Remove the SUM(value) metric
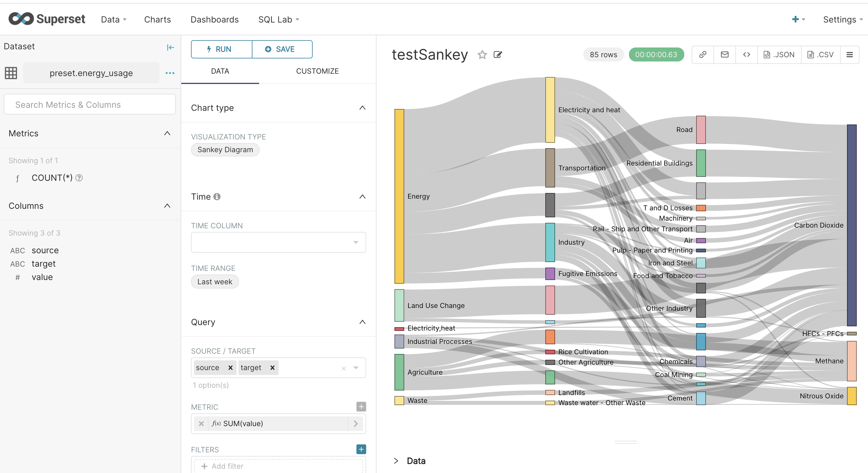The image size is (868, 473). (201, 423)
